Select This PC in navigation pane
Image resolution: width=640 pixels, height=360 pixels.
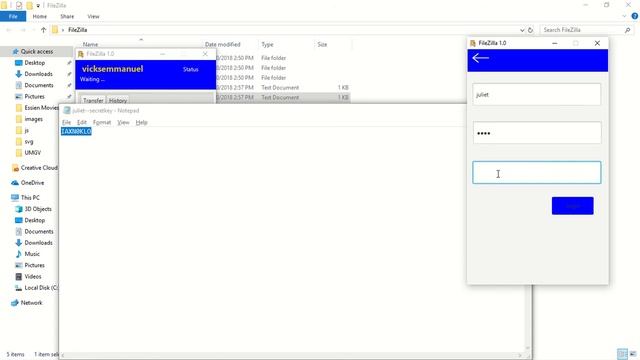(x=30, y=198)
